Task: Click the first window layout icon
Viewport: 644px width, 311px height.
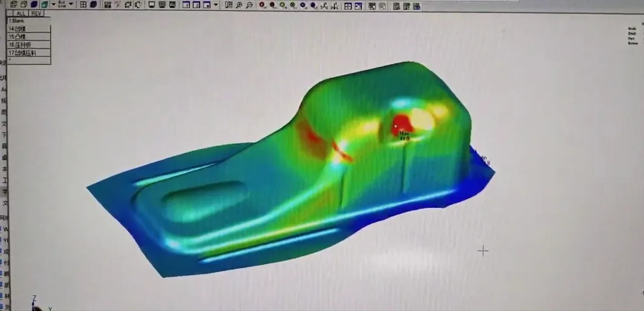Action: (x=186, y=4)
